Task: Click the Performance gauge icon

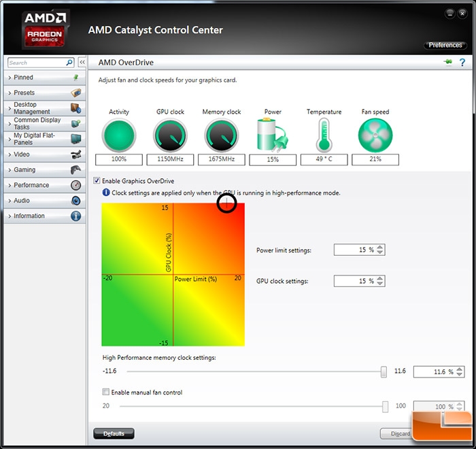Action: point(76,185)
